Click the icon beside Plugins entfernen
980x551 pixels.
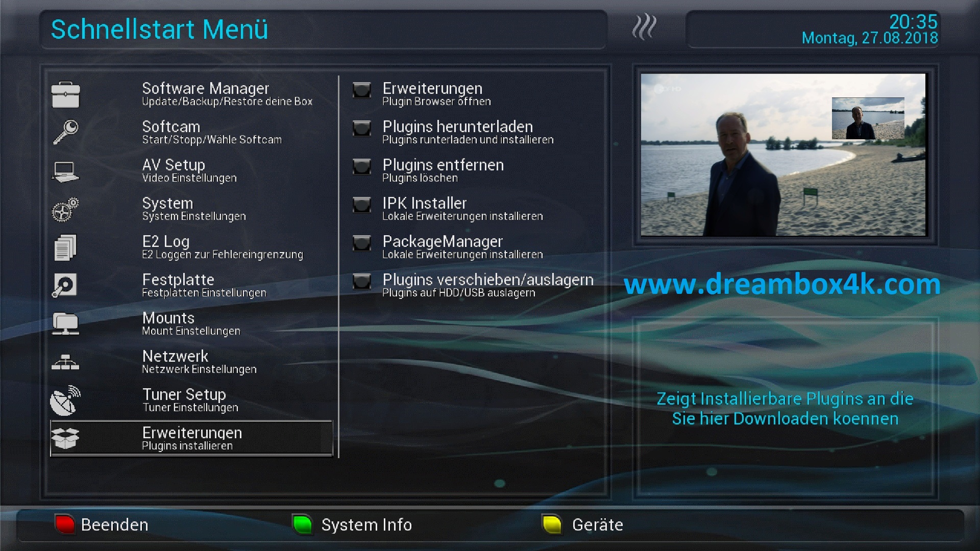pyautogui.click(x=362, y=167)
